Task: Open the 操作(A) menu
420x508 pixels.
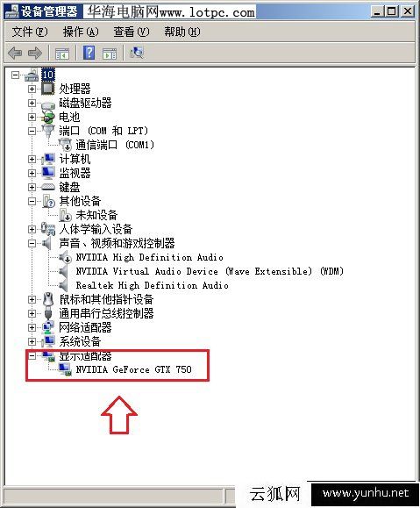Action: coord(81,32)
